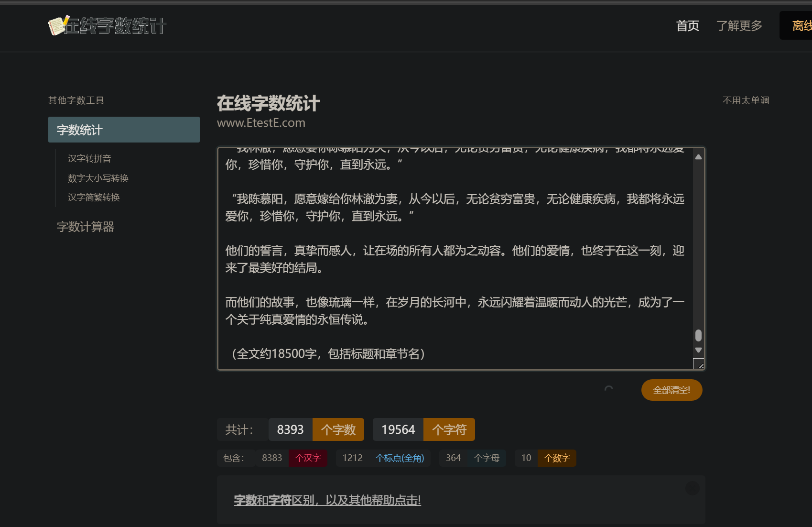Open the 字数和字符区别 help link

(327, 500)
